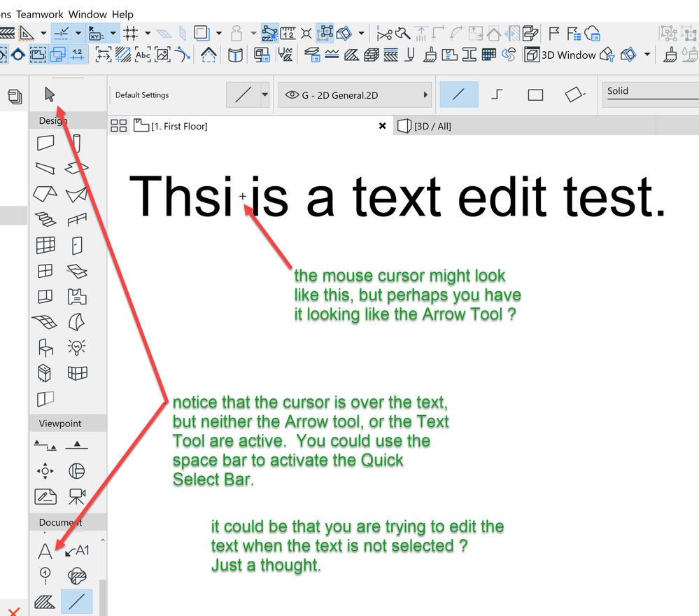This screenshot has width=699, height=616.
Task: Open the Window menu
Action: point(87,14)
